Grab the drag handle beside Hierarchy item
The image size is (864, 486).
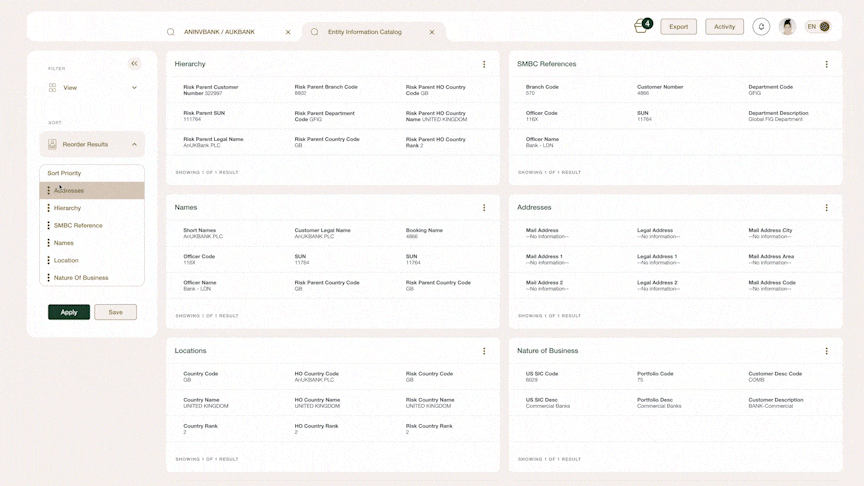point(48,208)
